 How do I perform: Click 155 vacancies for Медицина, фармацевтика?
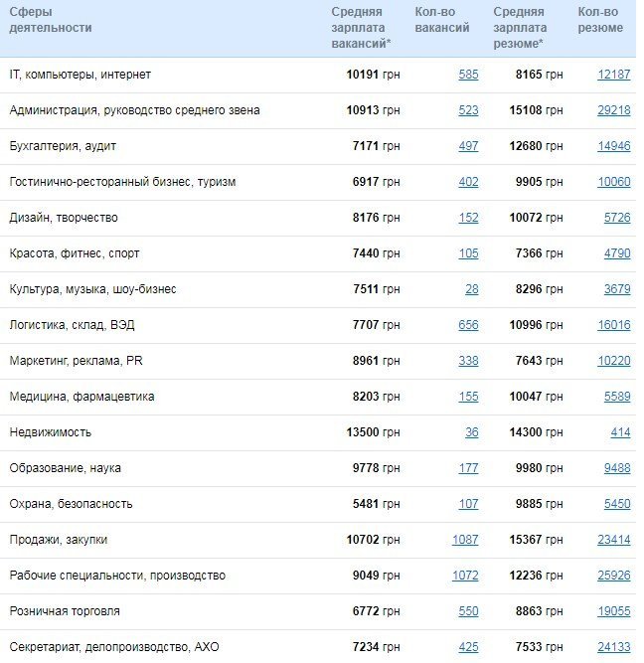468,397
